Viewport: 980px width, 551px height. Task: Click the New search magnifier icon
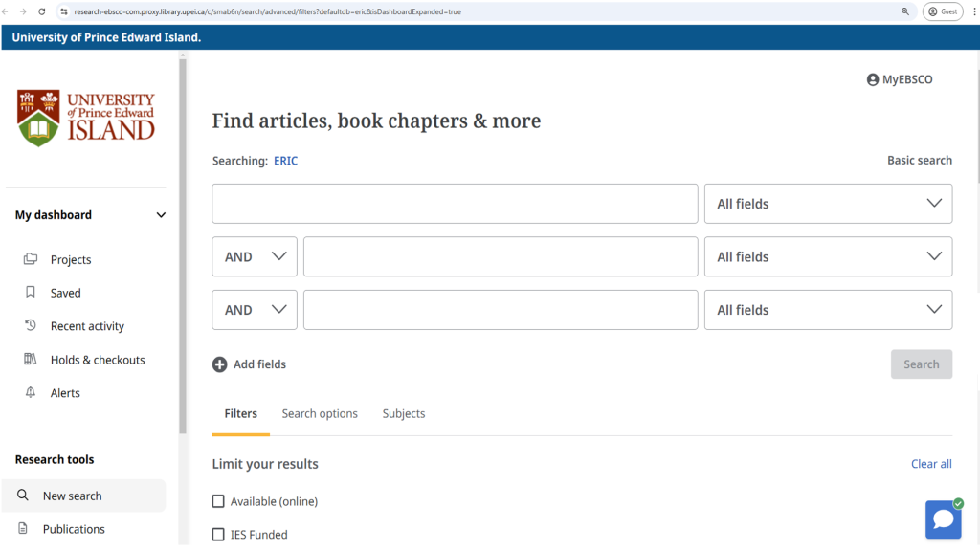pos(23,496)
